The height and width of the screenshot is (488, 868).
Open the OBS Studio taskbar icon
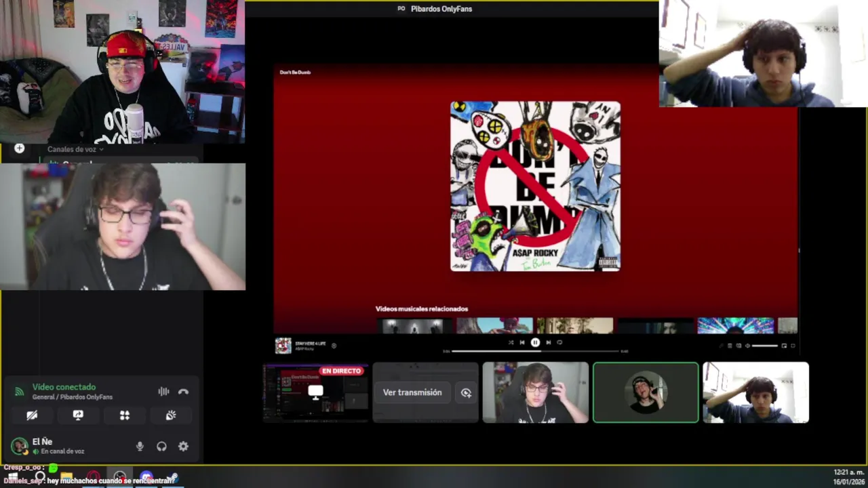pos(119,477)
